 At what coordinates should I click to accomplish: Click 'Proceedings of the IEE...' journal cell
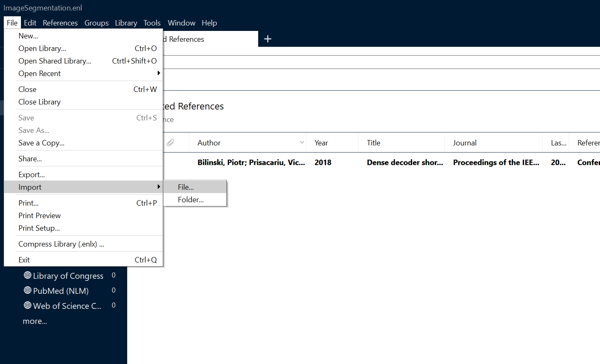point(496,163)
